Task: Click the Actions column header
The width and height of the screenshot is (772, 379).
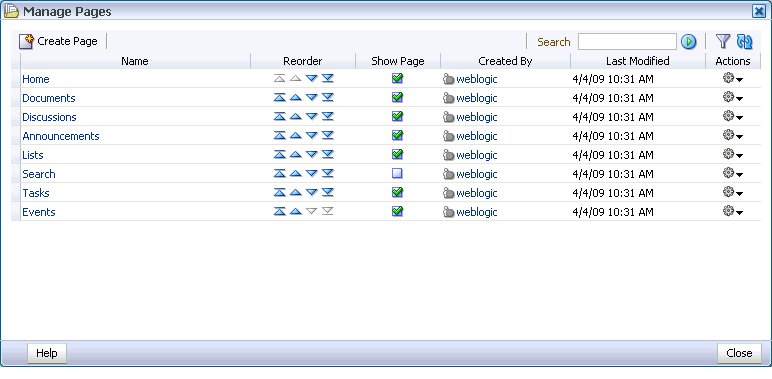Action: point(733,61)
